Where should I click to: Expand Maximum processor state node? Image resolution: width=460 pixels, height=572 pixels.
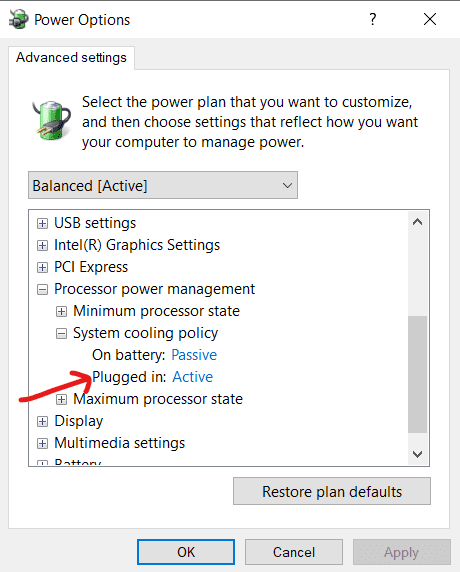point(61,399)
